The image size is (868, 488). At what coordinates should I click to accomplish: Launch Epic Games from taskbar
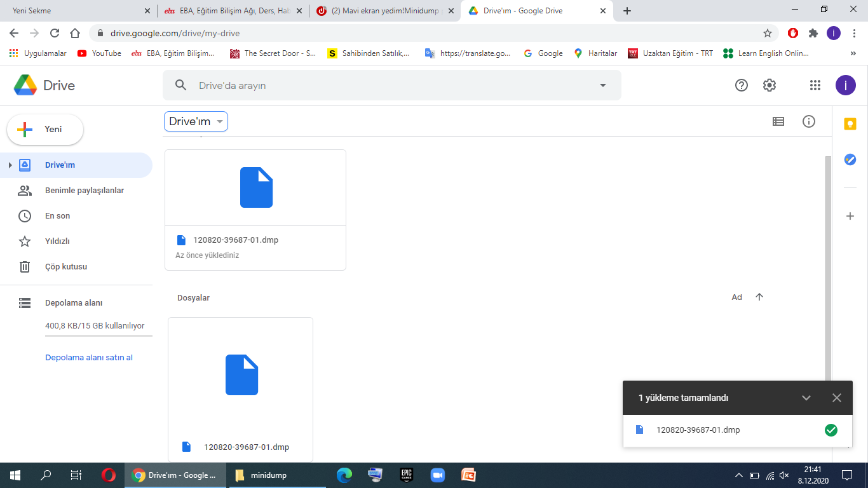pos(407,475)
